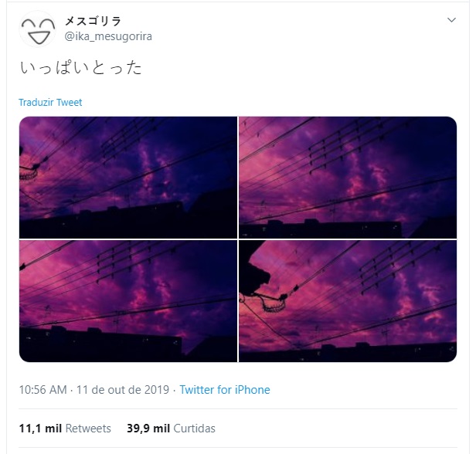Visit the @ika_mesugorira handle

pyautogui.click(x=108, y=36)
